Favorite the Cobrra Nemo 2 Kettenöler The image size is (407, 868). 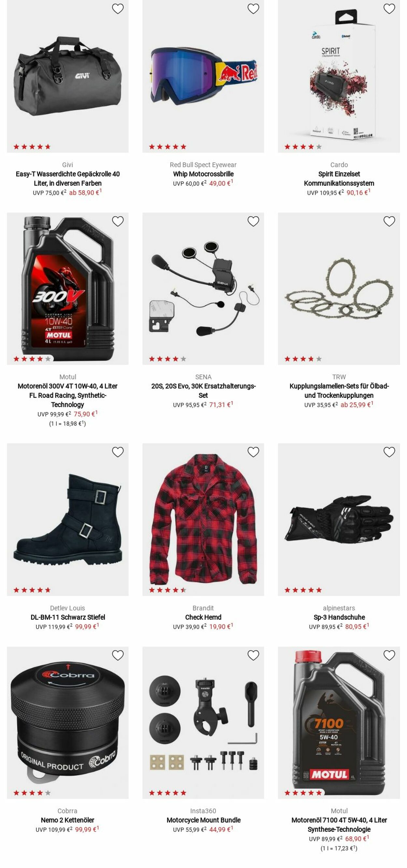[118, 655]
